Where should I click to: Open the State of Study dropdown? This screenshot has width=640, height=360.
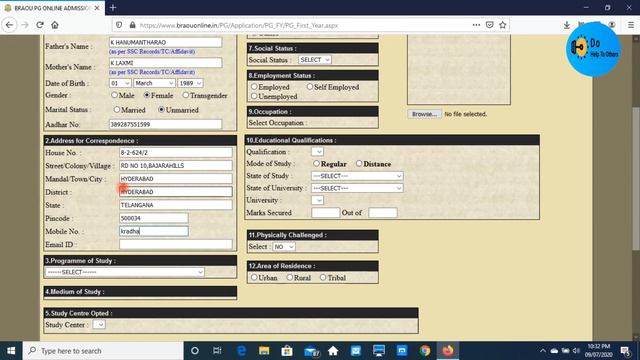click(x=357, y=176)
